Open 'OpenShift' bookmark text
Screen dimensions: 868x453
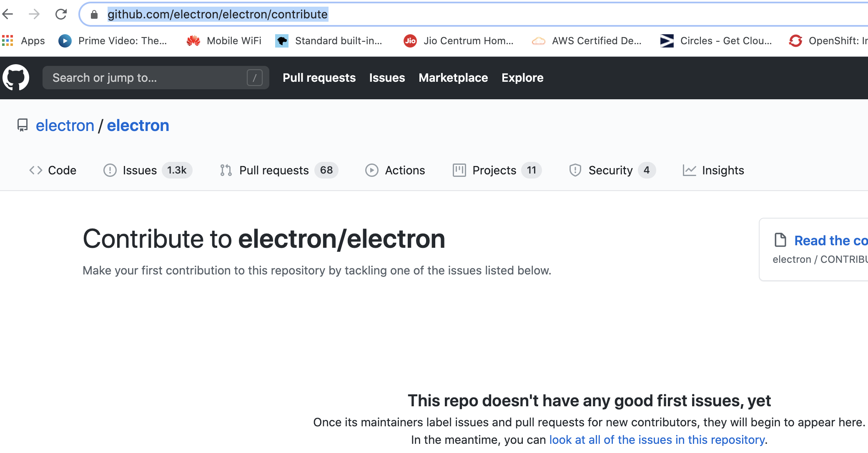tap(838, 41)
